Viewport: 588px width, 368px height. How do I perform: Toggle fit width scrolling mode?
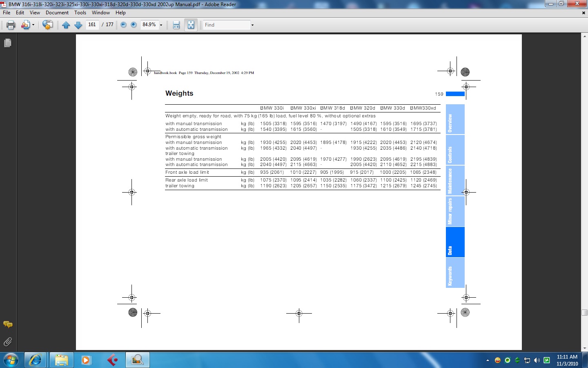click(176, 25)
